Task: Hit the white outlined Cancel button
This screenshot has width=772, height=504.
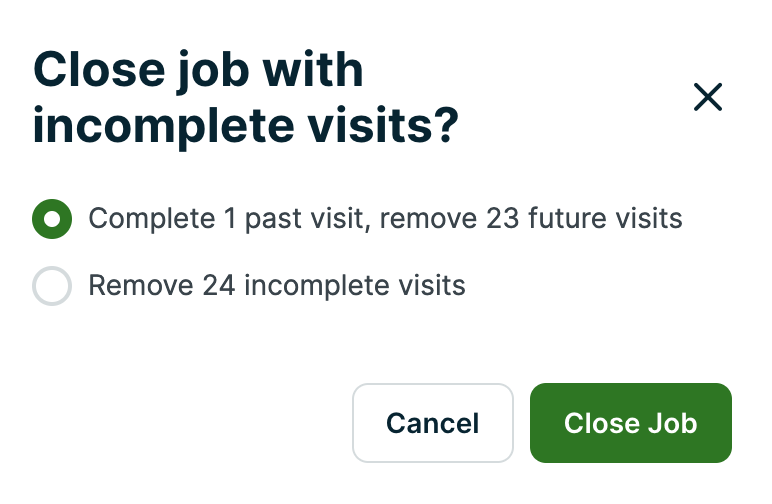Action: (x=432, y=423)
